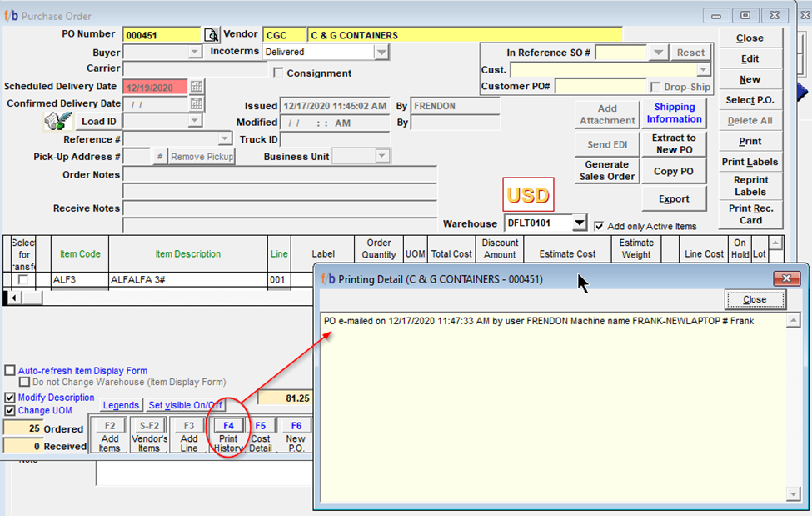Open the Legends link

[x=121, y=406]
